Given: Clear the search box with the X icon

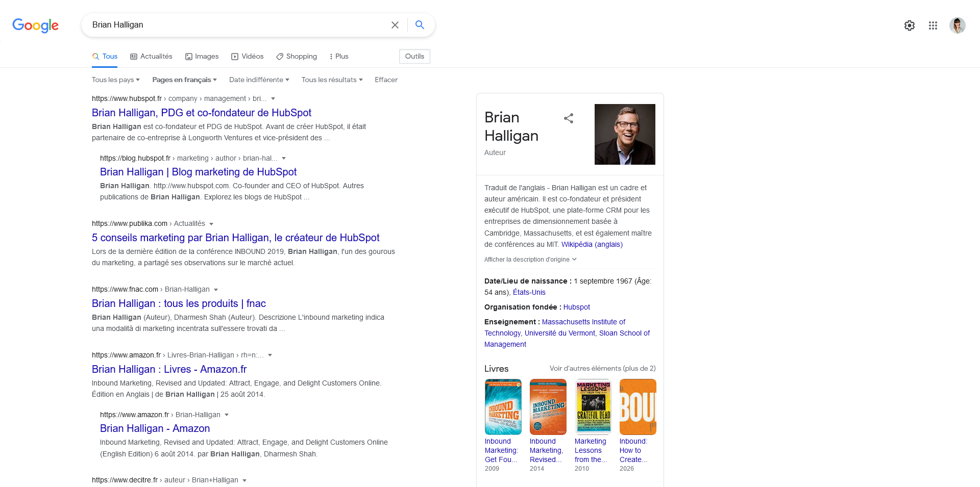Looking at the screenshot, I should (395, 25).
